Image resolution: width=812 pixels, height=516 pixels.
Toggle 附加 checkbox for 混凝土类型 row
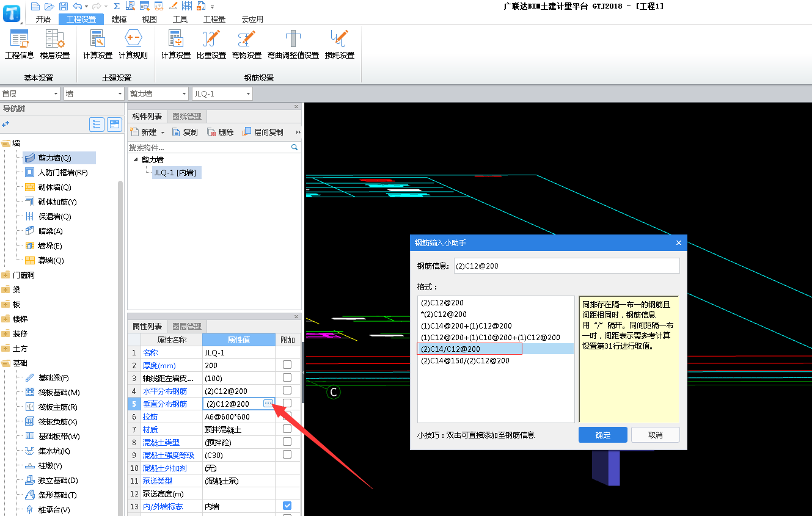(x=287, y=442)
